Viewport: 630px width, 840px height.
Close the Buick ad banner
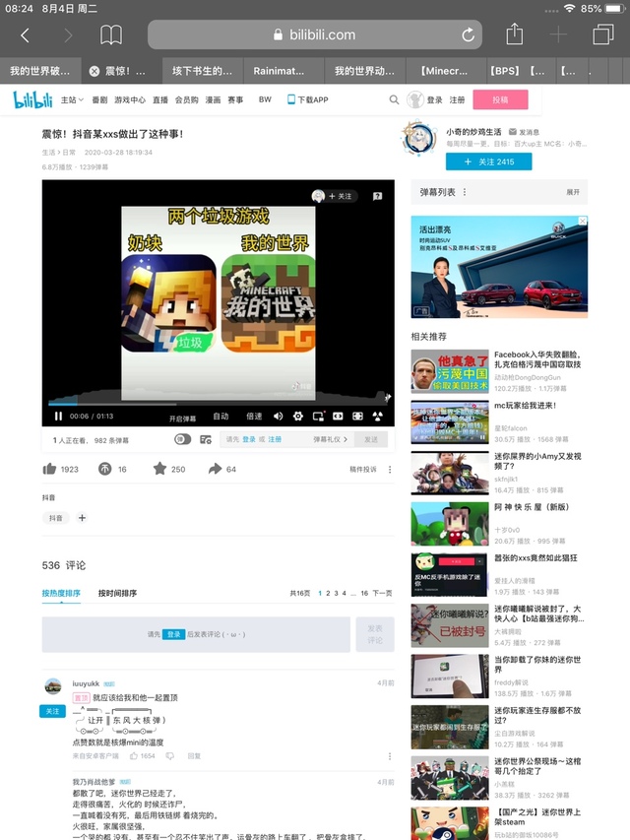583,221
